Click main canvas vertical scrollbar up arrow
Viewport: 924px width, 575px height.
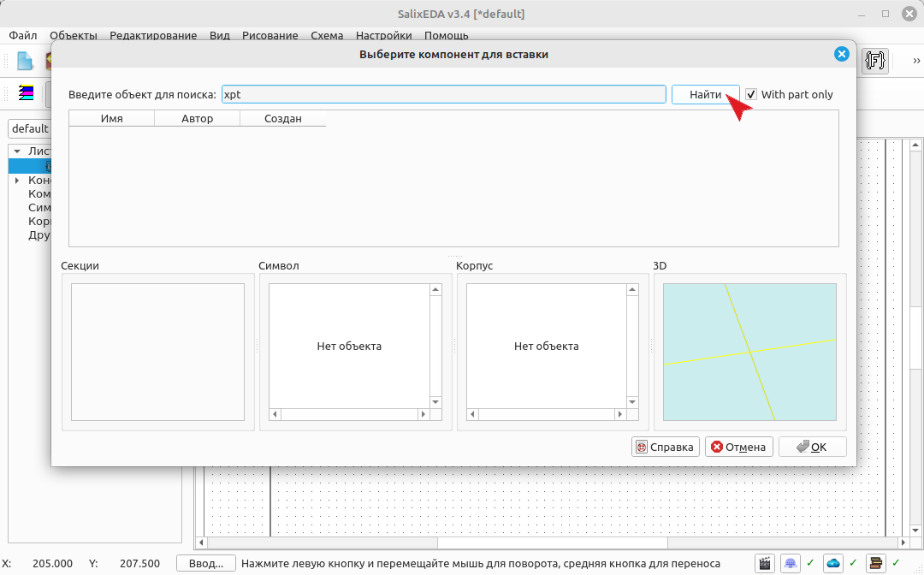tap(915, 145)
